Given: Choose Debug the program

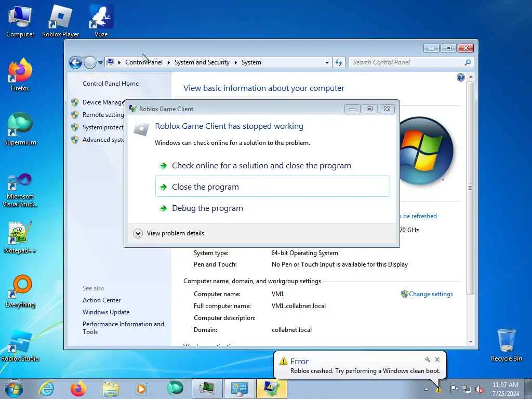Looking at the screenshot, I should click(272, 208).
